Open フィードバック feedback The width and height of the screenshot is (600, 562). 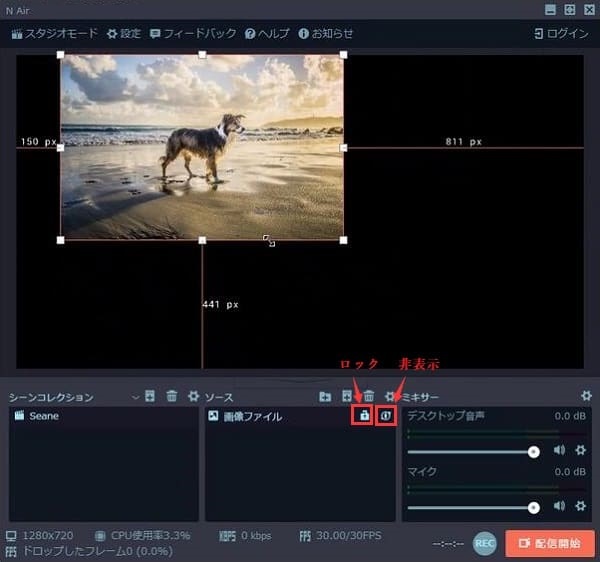[x=193, y=34]
